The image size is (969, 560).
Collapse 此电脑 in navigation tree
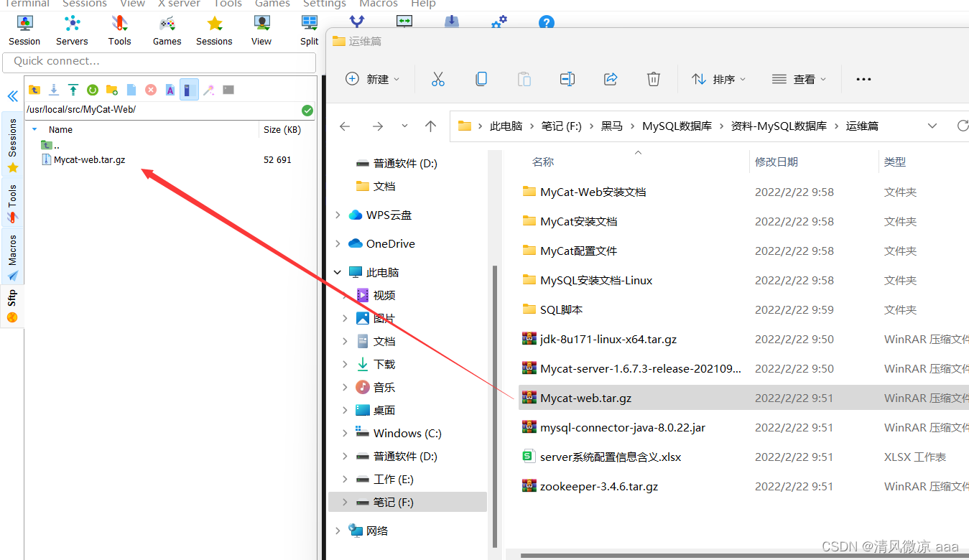tap(338, 272)
